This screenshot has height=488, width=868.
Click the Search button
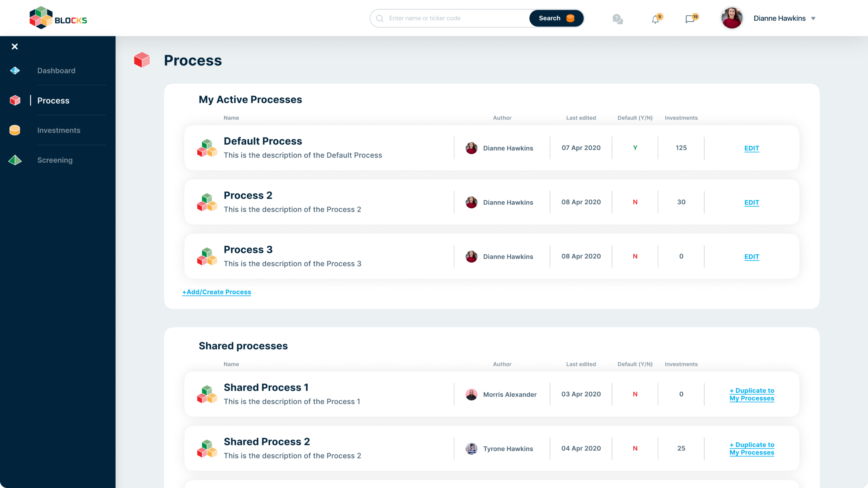556,18
